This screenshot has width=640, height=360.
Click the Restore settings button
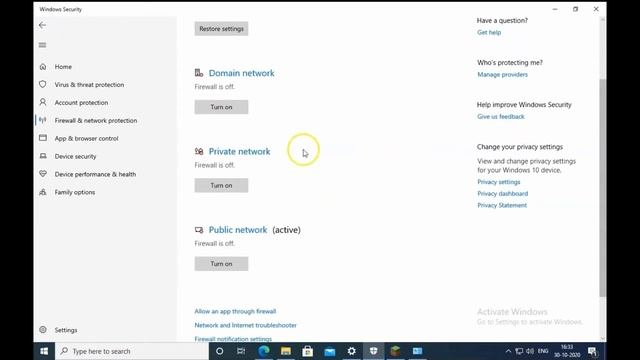tap(221, 29)
